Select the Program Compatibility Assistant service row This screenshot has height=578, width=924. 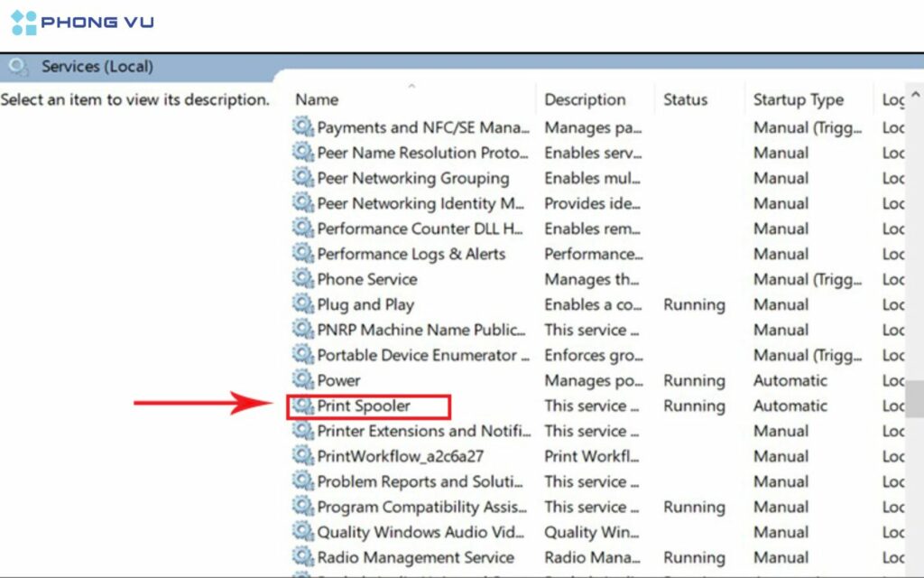point(421,508)
